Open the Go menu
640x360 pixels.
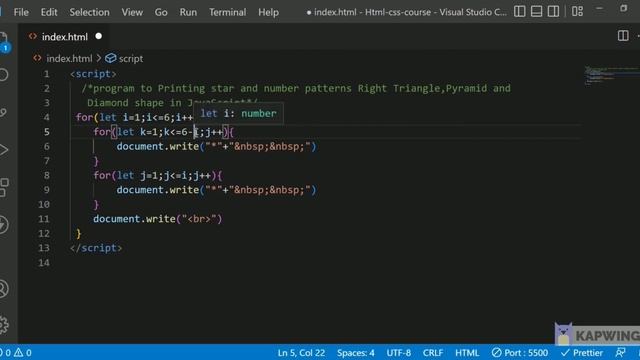161,12
